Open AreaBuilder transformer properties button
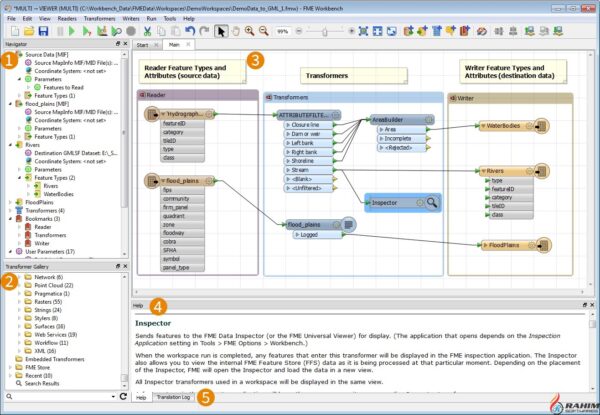This screenshot has width=600, height=415. [x=429, y=120]
